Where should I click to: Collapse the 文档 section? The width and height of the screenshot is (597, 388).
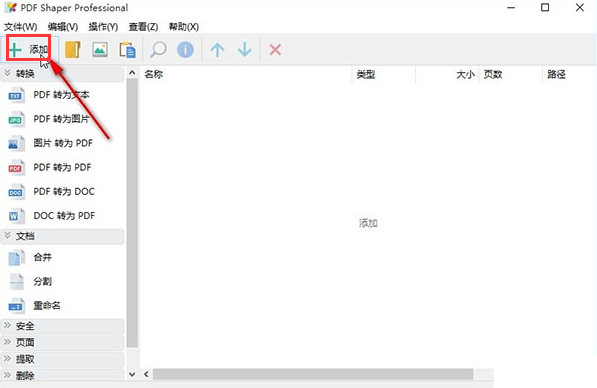pos(63,236)
